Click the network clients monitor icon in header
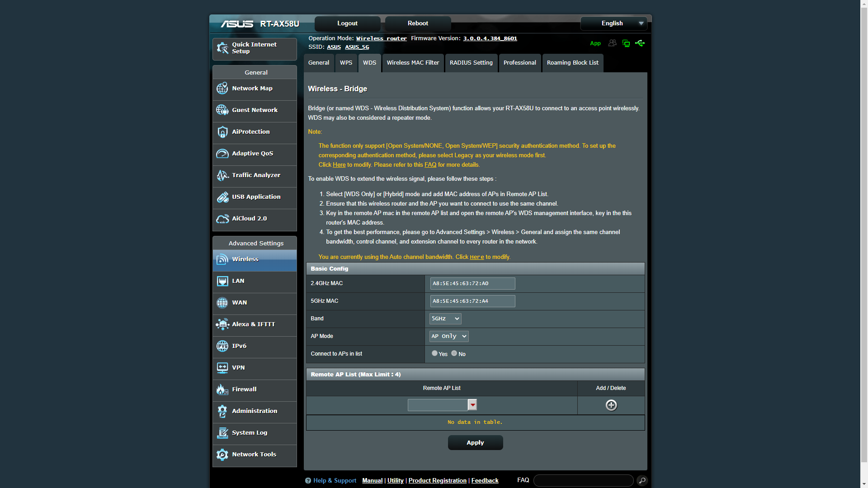The height and width of the screenshot is (488, 868). (626, 43)
